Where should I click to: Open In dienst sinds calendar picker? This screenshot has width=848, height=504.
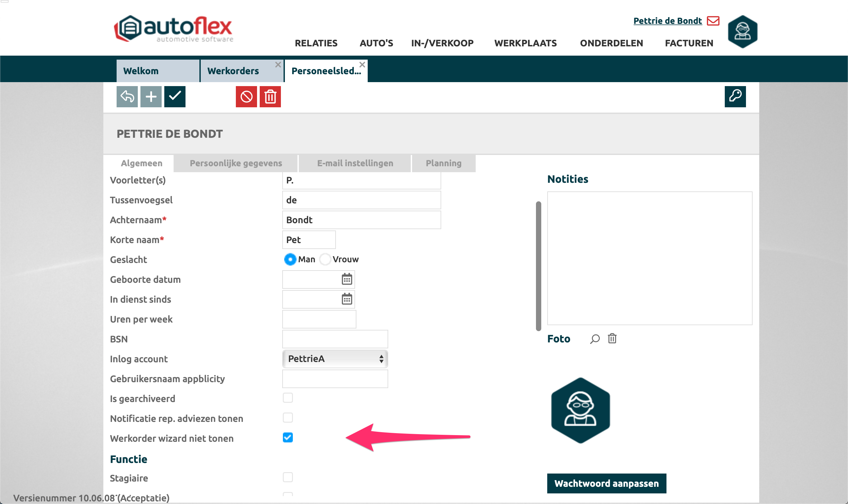click(346, 299)
